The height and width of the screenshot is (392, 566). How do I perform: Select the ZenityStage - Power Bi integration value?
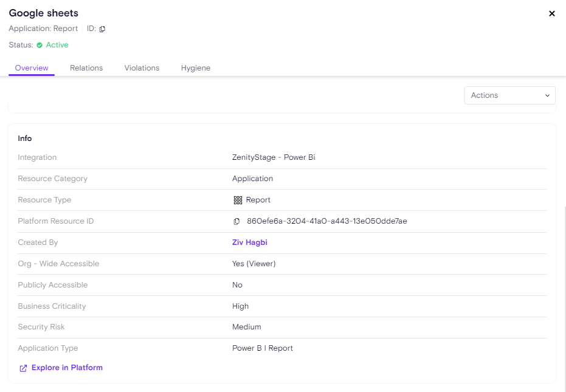[274, 157]
